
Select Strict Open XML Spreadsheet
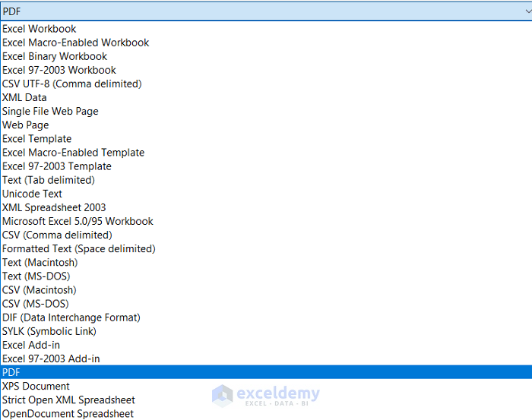pos(266,400)
